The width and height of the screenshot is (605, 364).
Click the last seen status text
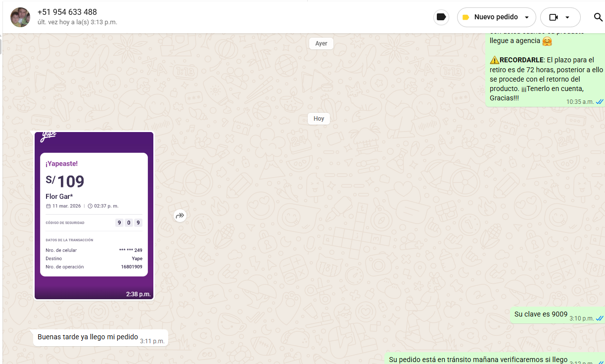point(77,22)
